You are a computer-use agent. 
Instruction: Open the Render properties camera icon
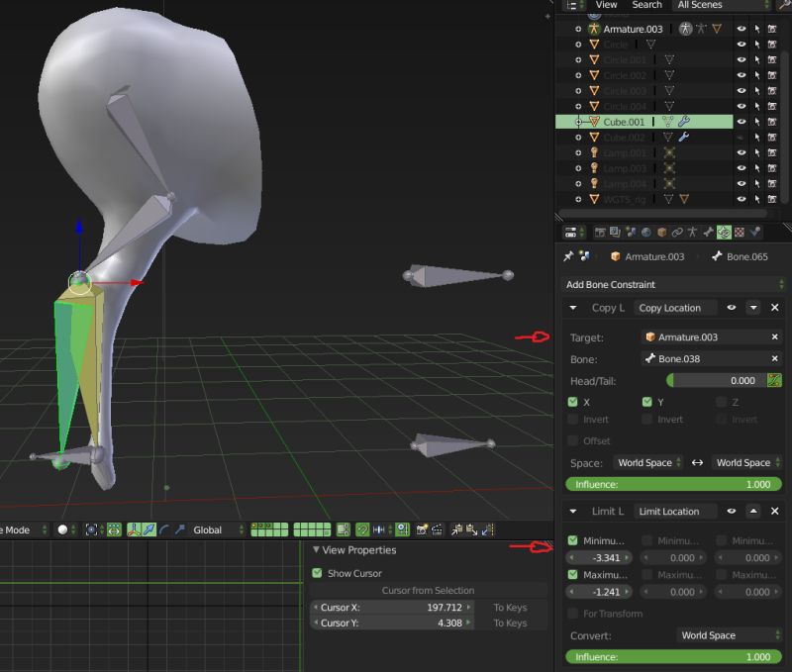pyautogui.click(x=599, y=232)
